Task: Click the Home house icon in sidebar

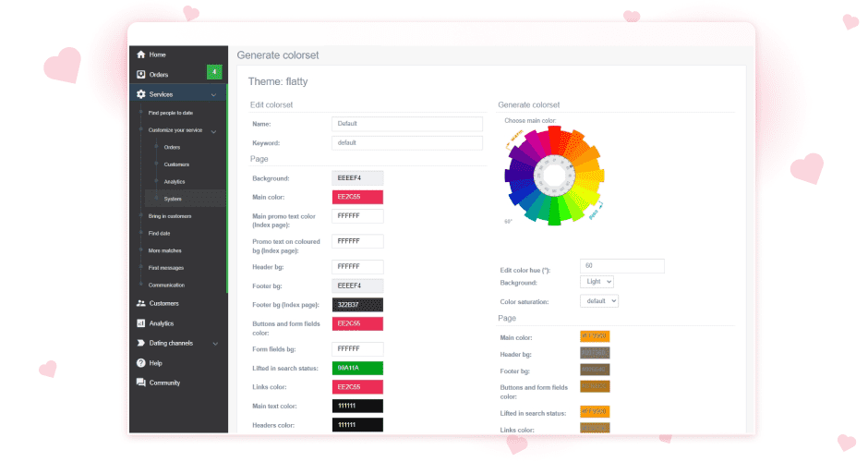Action: 140,55
